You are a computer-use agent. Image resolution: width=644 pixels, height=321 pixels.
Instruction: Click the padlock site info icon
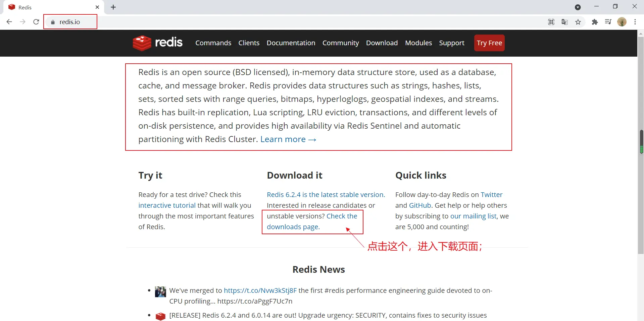point(53,22)
